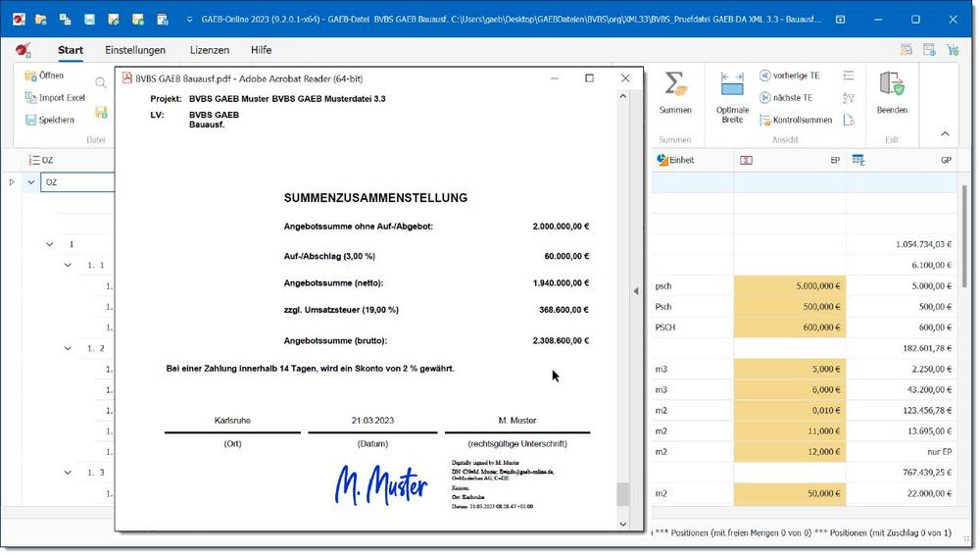Expand the triangle at the far left of OZ row
980x555 pixels.
pyautogui.click(x=11, y=182)
